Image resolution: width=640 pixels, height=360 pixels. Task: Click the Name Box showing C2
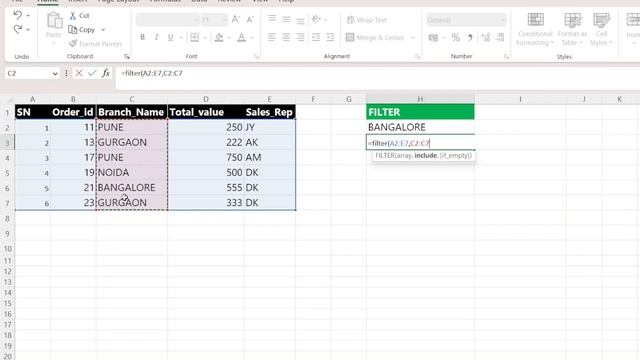[x=32, y=73]
